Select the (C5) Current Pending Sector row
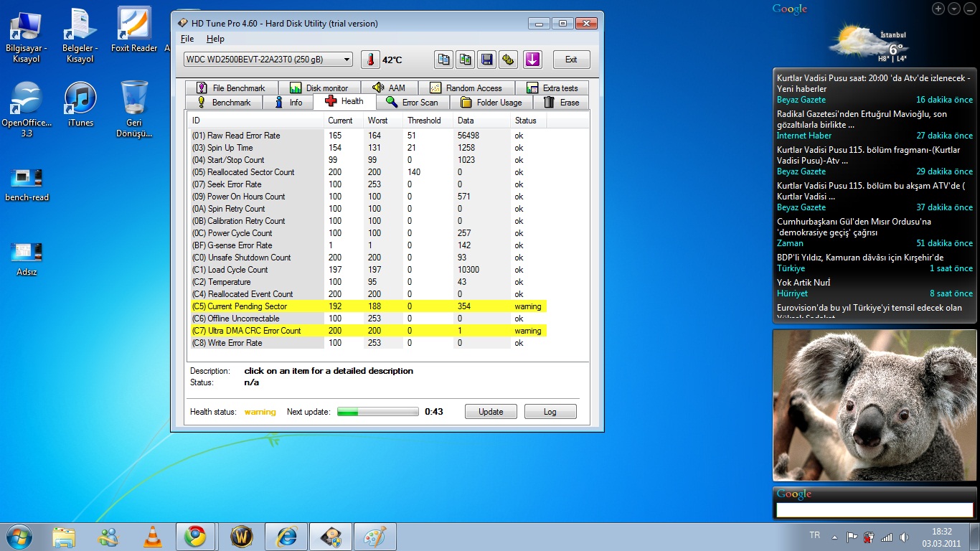Viewport: 980px width, 551px height. click(368, 306)
